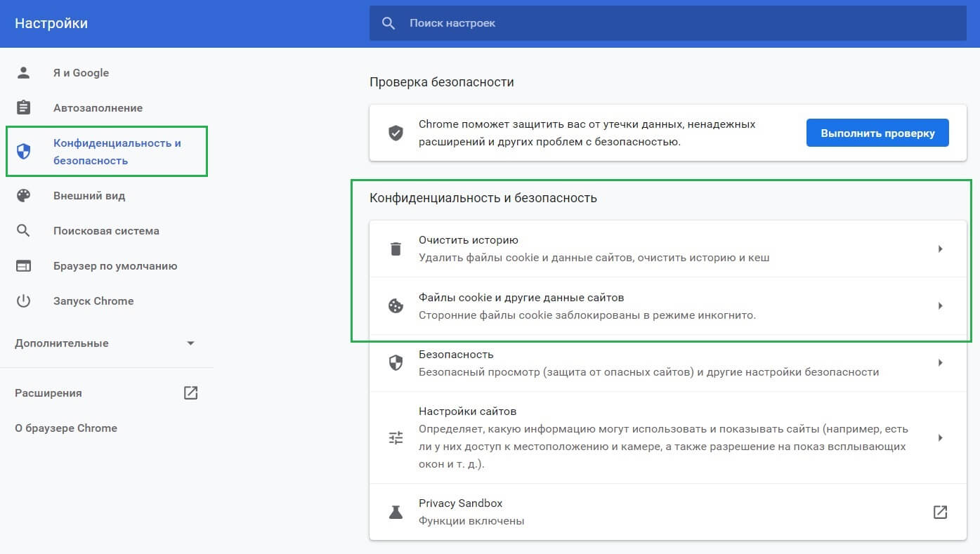980x554 pixels.
Task: Click the Privacy Sandbox title
Action: (461, 503)
